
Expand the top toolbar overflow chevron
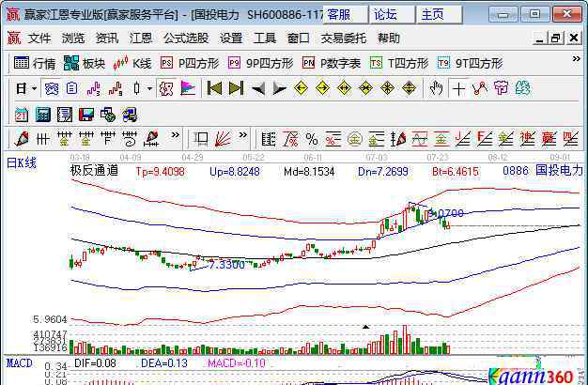click(576, 59)
